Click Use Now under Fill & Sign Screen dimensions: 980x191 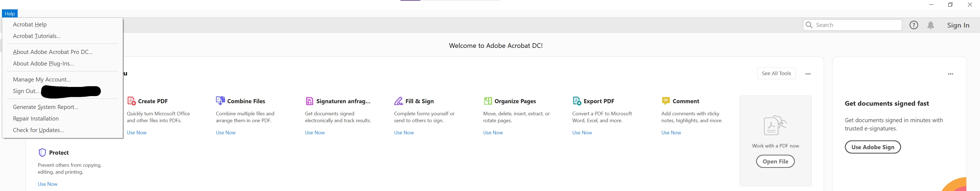pyautogui.click(x=404, y=133)
